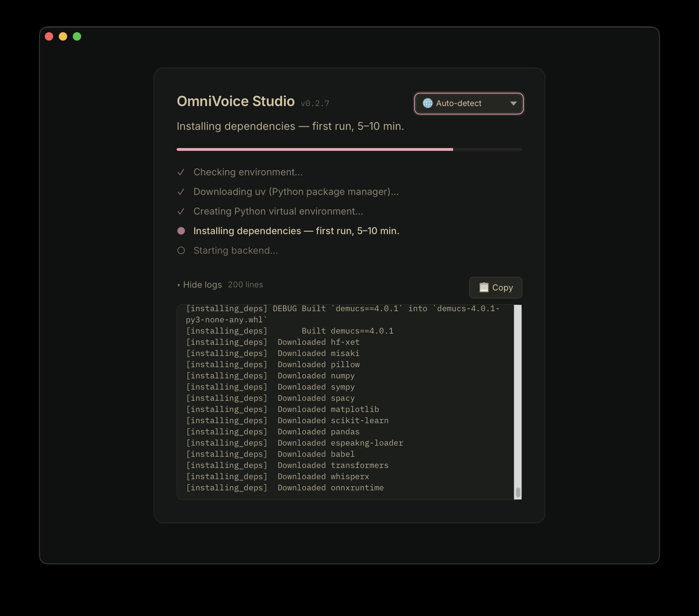Click checkmark beside Creating Python virtual environment

[x=181, y=212]
